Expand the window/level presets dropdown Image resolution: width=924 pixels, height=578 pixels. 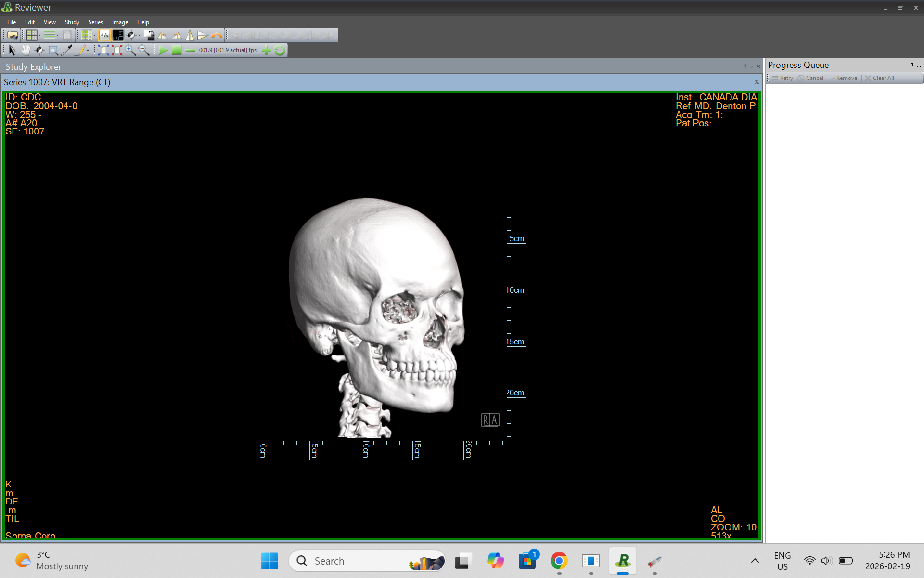[x=139, y=35]
